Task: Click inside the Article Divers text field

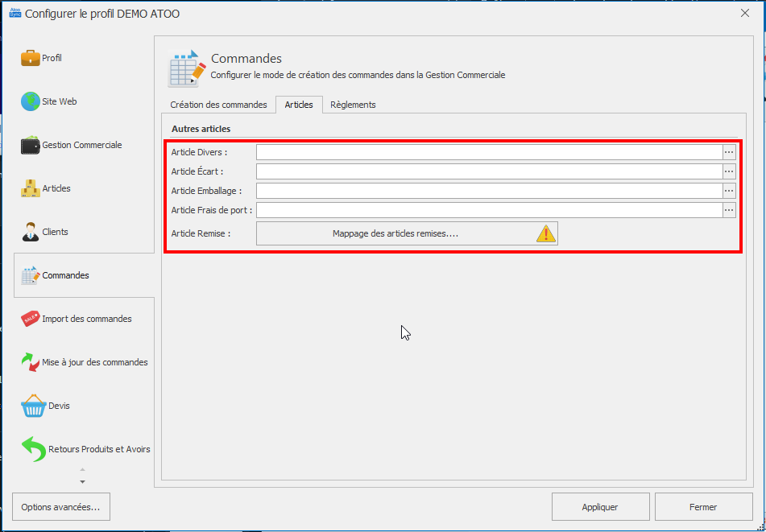Action: pyautogui.click(x=488, y=152)
